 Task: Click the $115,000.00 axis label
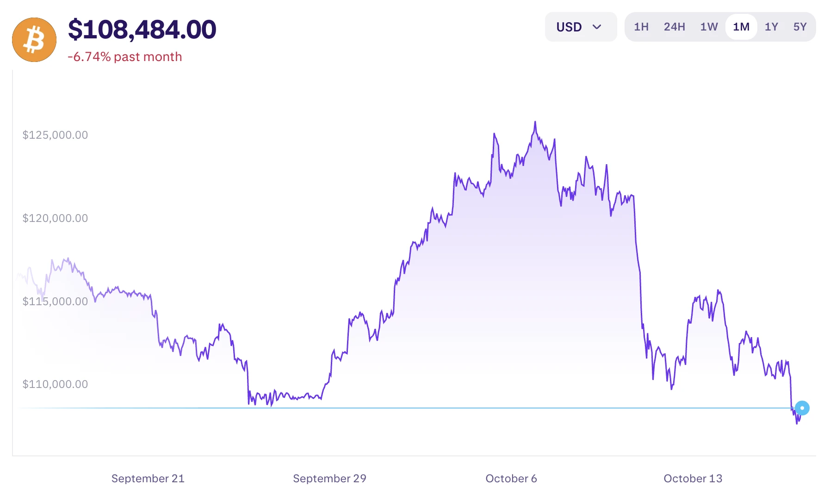coord(55,301)
